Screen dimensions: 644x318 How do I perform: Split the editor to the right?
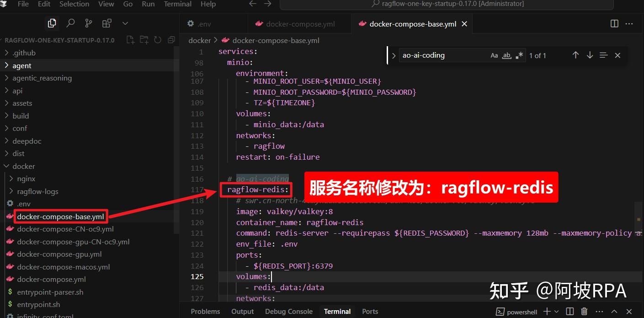pyautogui.click(x=614, y=23)
